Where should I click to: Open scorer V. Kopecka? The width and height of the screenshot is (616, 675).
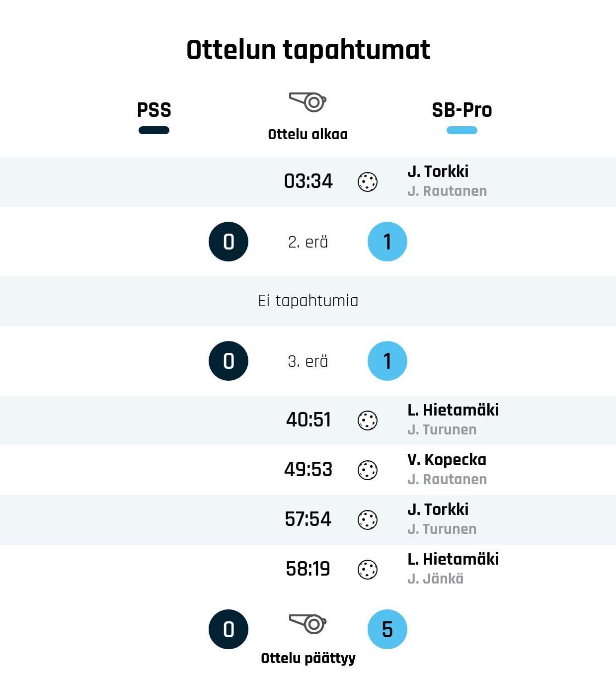pos(447,460)
